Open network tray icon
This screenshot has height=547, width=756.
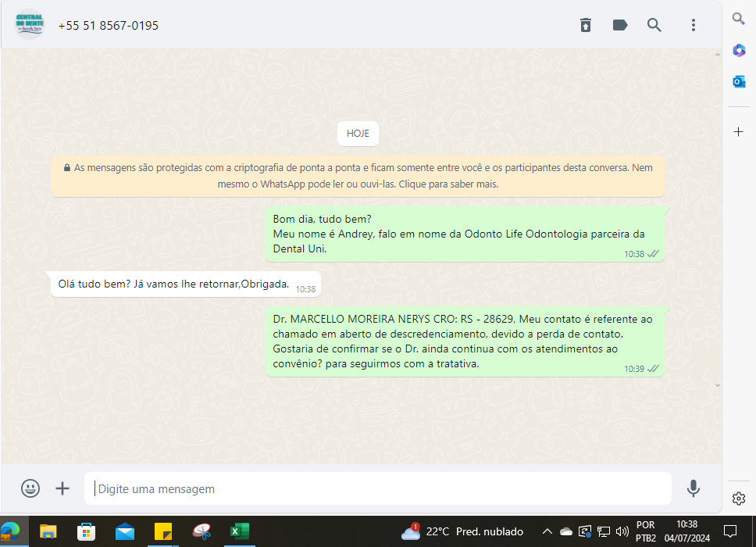click(604, 531)
